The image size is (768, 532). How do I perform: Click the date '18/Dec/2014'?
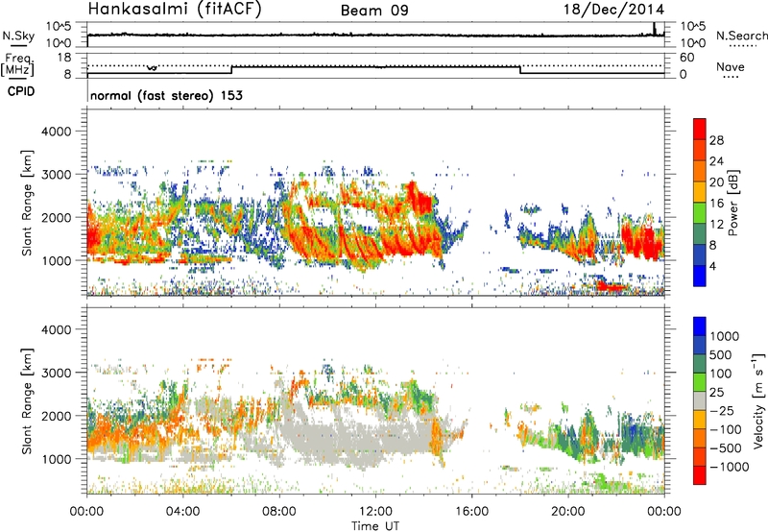pyautogui.click(x=614, y=10)
